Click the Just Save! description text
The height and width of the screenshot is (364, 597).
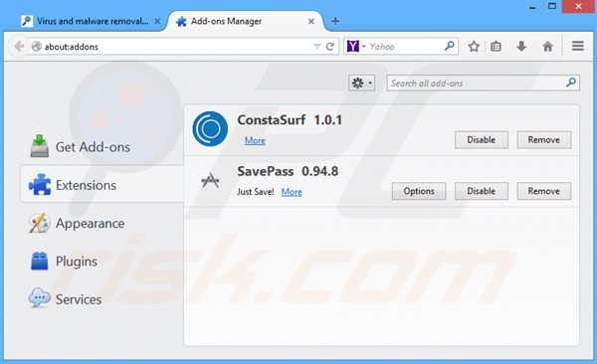pyautogui.click(x=256, y=192)
